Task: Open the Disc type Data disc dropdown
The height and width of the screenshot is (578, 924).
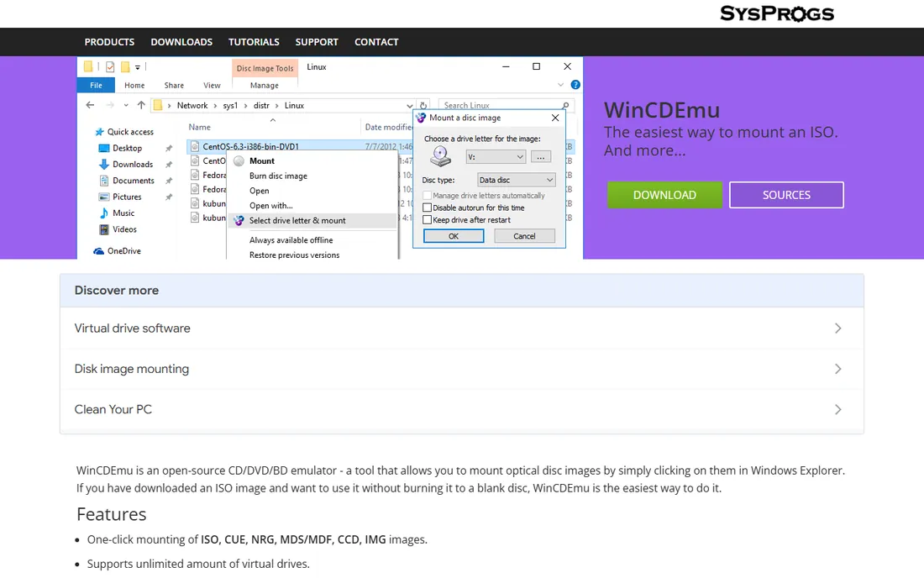Action: [517, 180]
